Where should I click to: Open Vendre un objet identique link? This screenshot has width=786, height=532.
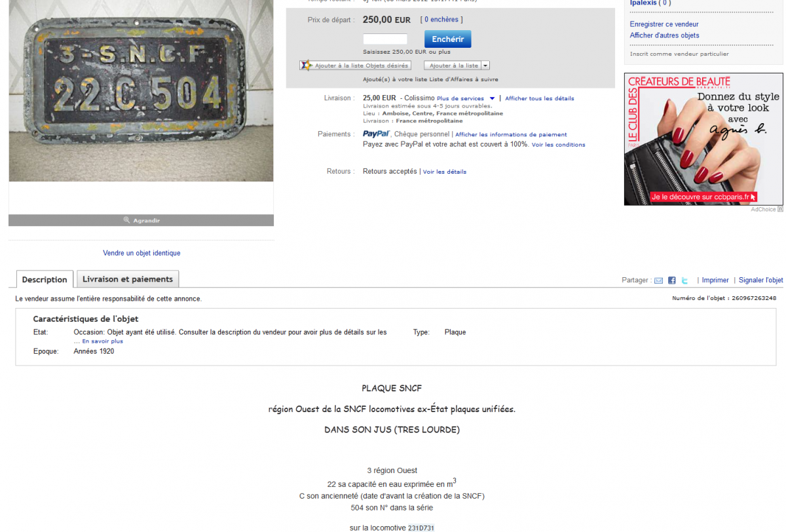[x=141, y=253]
